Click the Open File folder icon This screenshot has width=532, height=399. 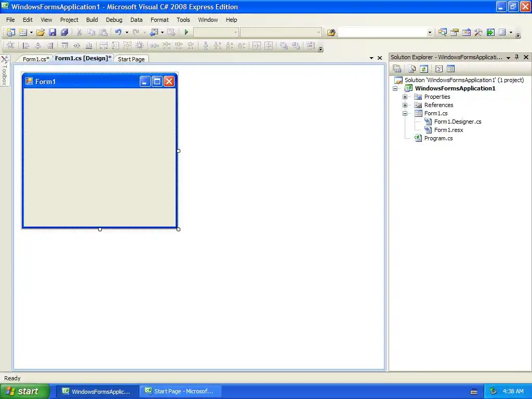tap(41, 32)
